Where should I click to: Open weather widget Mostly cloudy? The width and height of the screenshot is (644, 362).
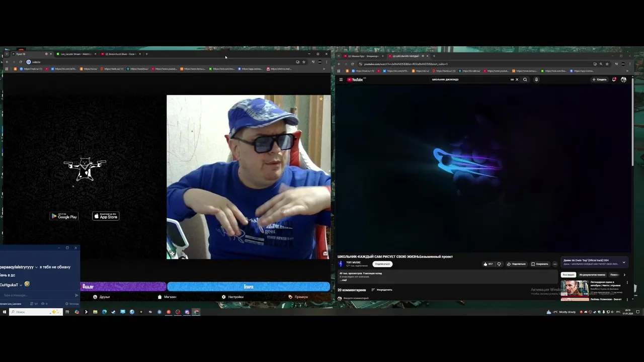tap(562, 312)
